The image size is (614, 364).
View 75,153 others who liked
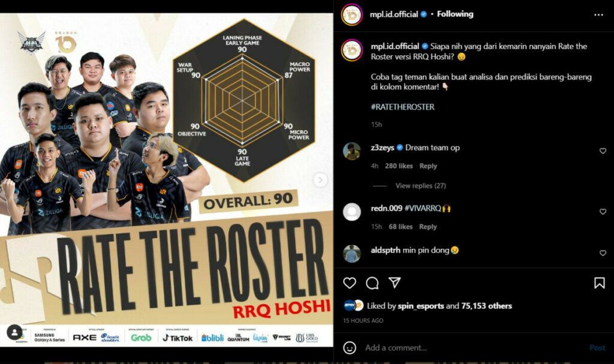486,306
